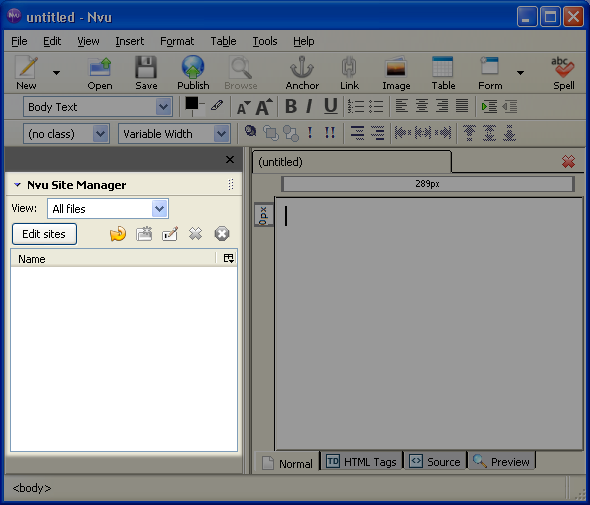Toggle Underline formatting
Screen dimensions: 590x505
click(330, 106)
